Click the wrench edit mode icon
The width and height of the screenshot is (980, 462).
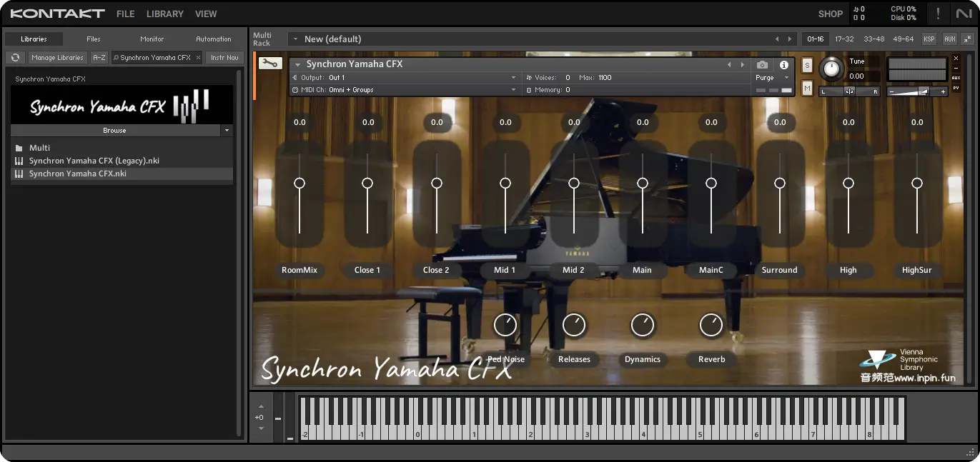(270, 64)
